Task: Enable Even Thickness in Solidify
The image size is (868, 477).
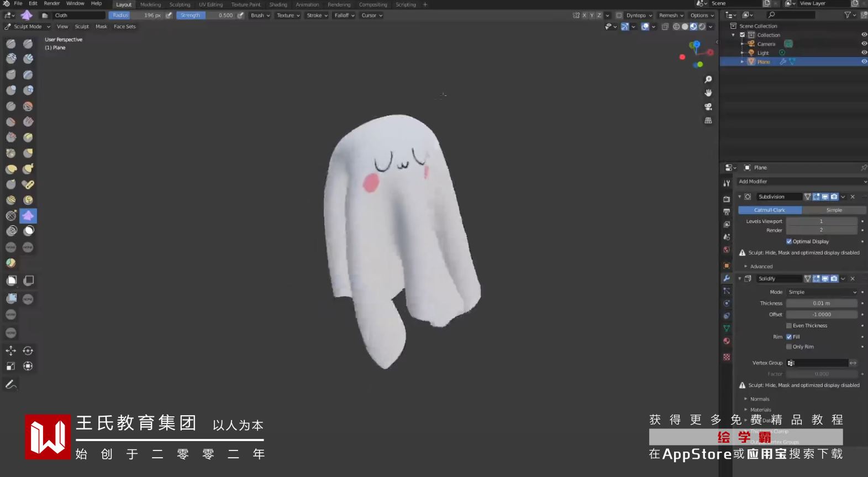Action: tap(789, 326)
